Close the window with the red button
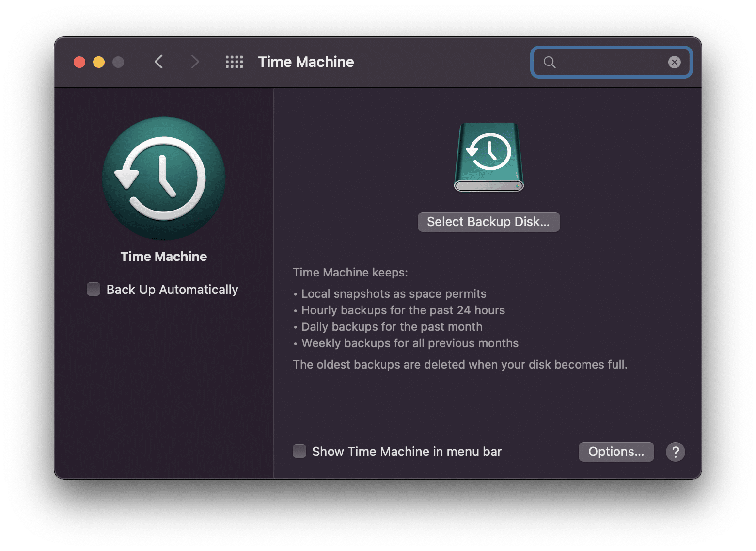Viewport: 756px width, 551px height. coord(79,62)
